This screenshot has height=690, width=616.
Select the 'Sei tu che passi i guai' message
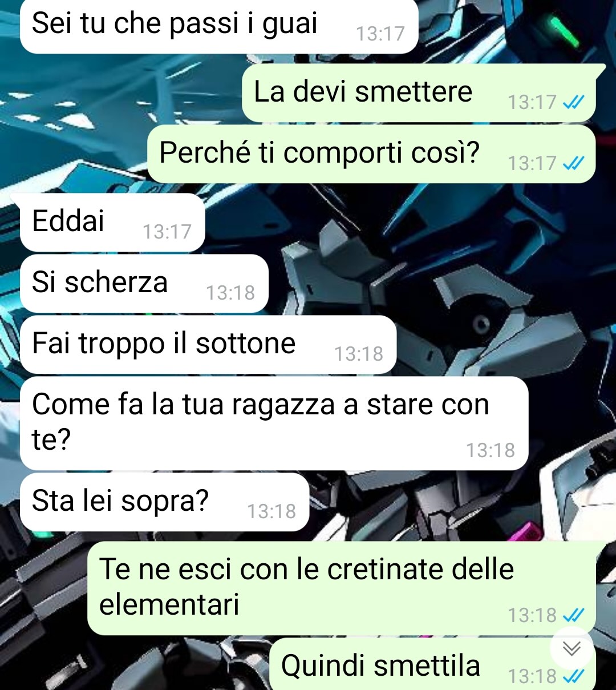[x=219, y=26]
